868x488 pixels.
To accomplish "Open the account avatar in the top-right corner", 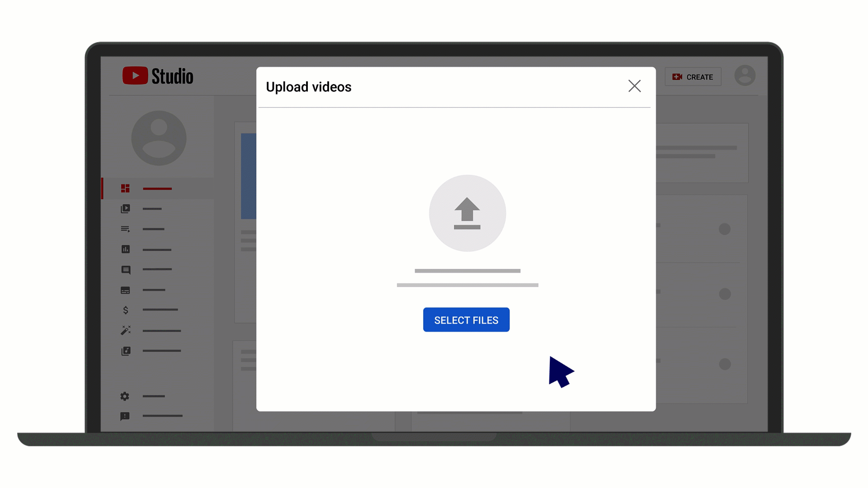I will [745, 75].
